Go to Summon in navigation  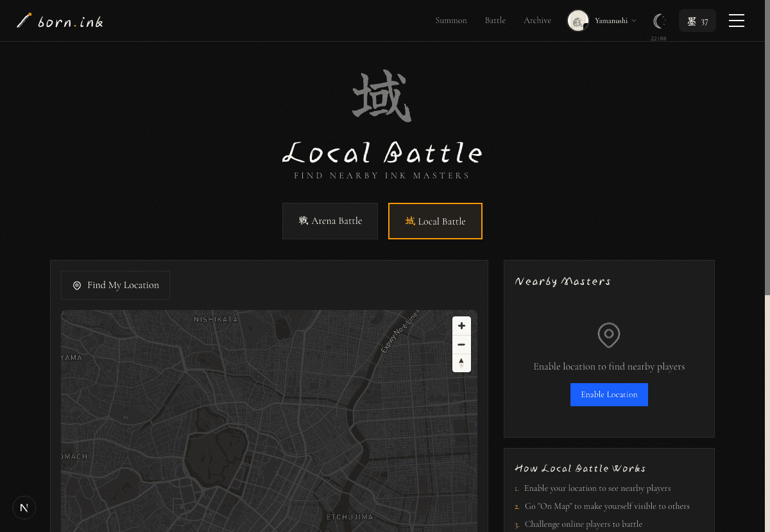(x=451, y=21)
